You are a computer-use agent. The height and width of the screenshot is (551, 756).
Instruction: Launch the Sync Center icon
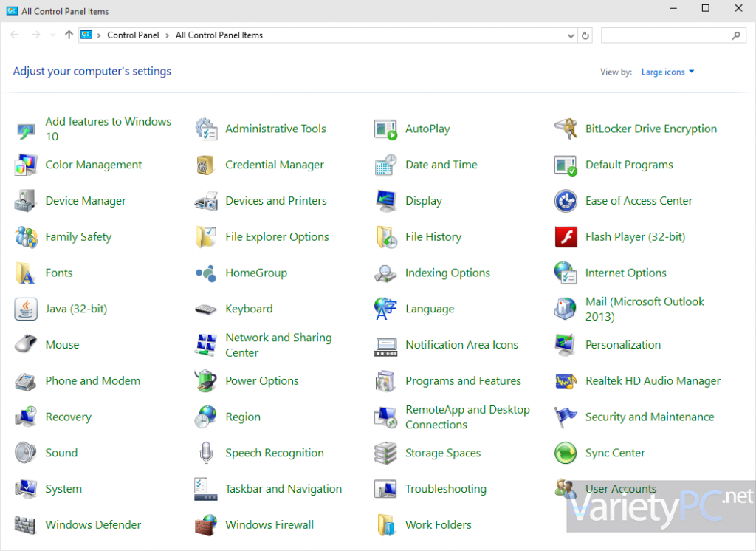tap(615, 453)
